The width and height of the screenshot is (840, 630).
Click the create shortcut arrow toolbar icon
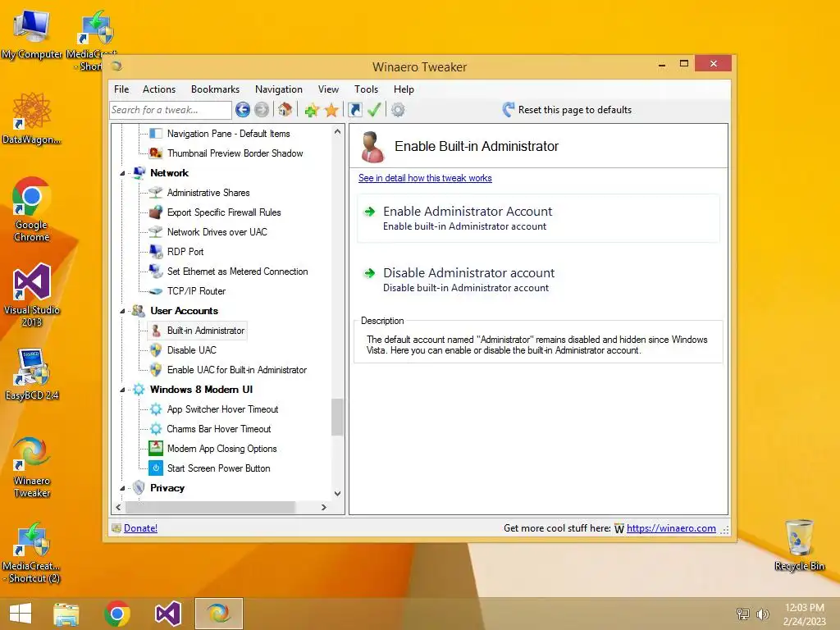(354, 110)
